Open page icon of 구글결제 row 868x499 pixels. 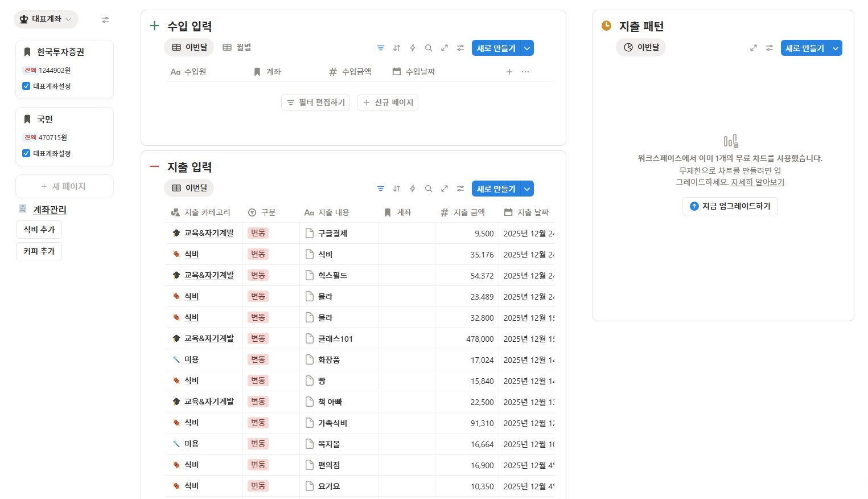point(310,233)
